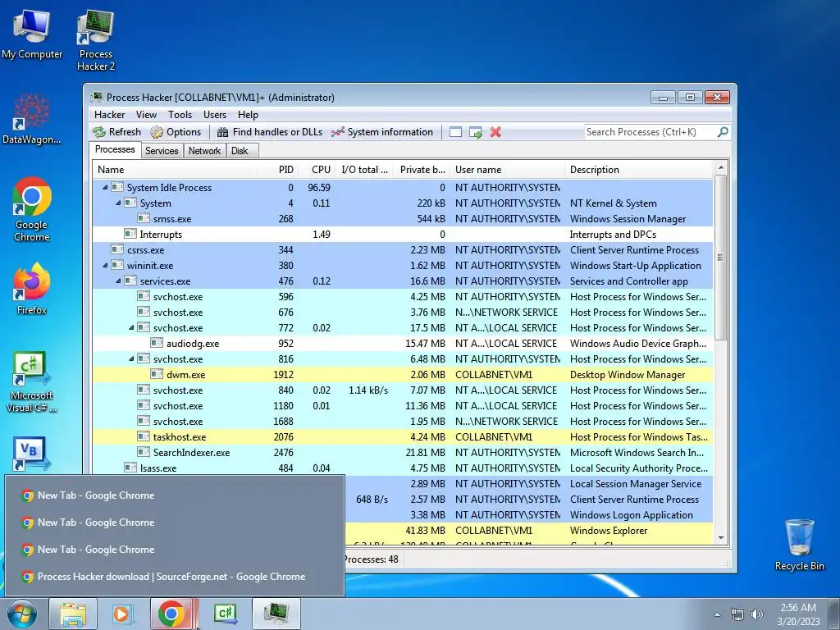Collapse the services.exe tree node
840x630 pixels.
tap(118, 281)
